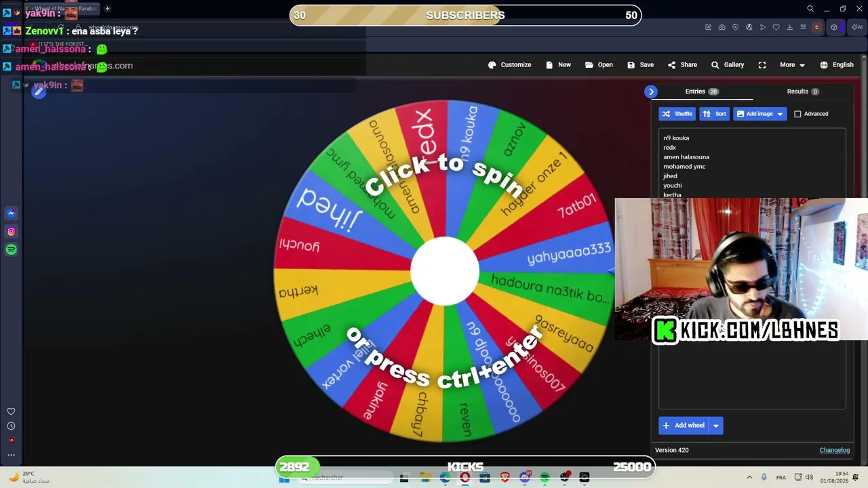Click the entry 'jihed' in the list

[670, 176]
